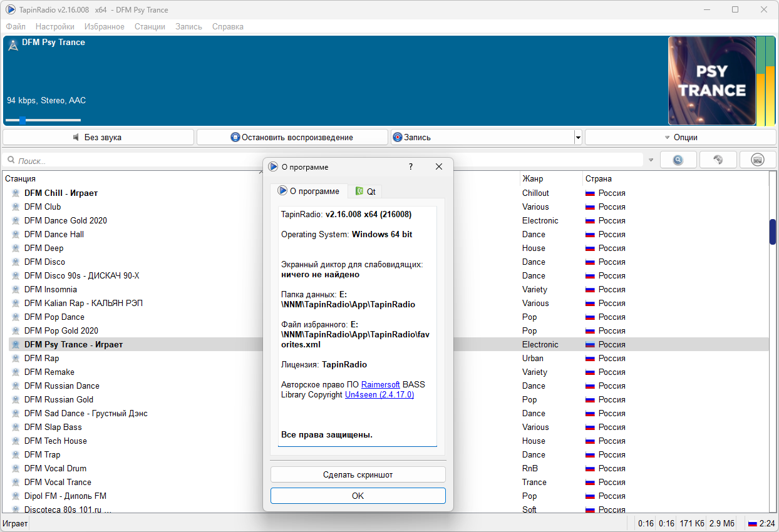779x532 pixels.
Task: Select the О программе tab
Action: pos(309,191)
